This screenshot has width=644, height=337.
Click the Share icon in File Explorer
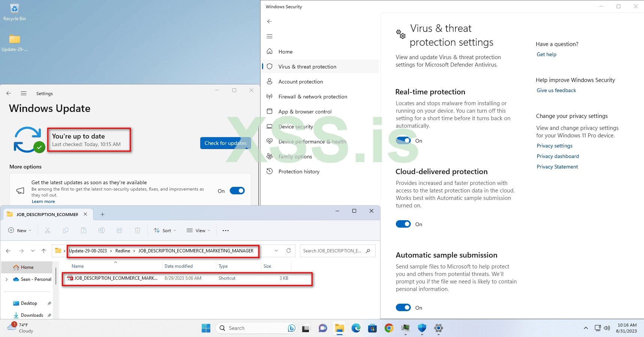120,230
